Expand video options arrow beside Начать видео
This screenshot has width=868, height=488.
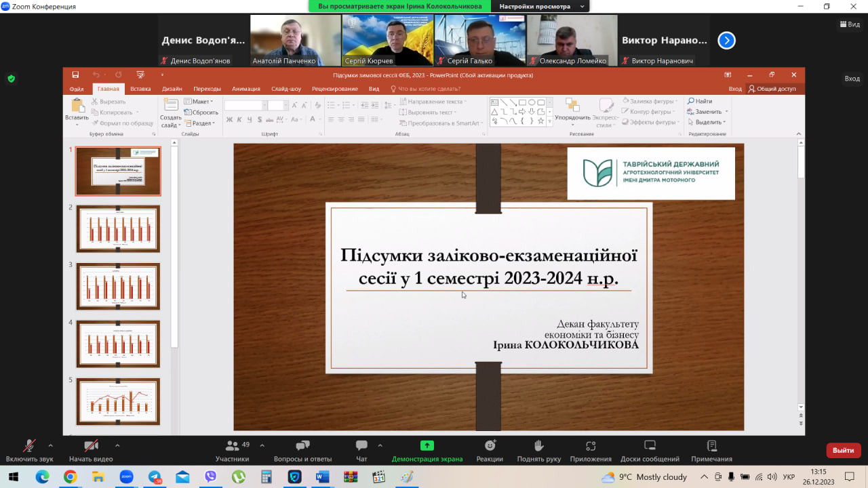(x=117, y=445)
